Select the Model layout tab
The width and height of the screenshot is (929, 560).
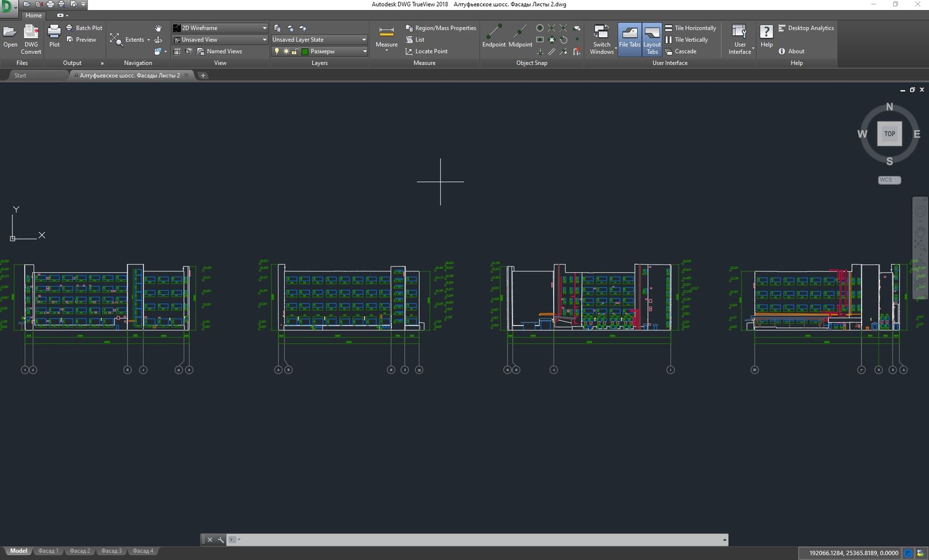pyautogui.click(x=18, y=551)
